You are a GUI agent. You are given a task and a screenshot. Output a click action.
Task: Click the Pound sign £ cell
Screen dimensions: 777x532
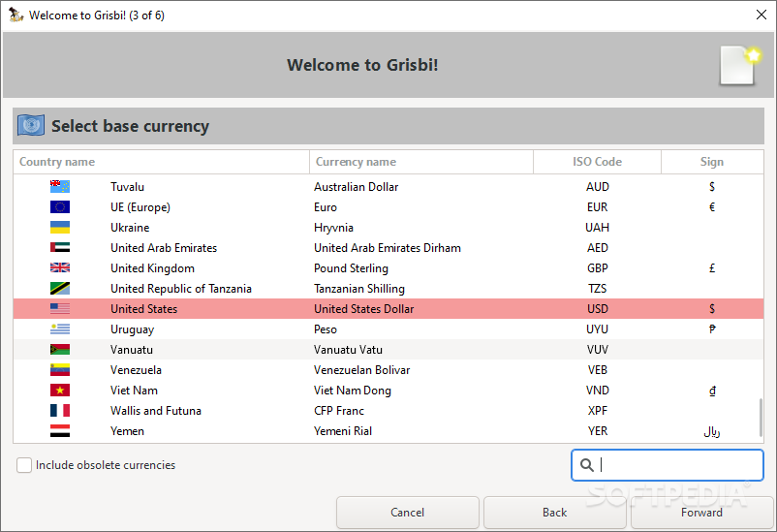[x=712, y=268]
